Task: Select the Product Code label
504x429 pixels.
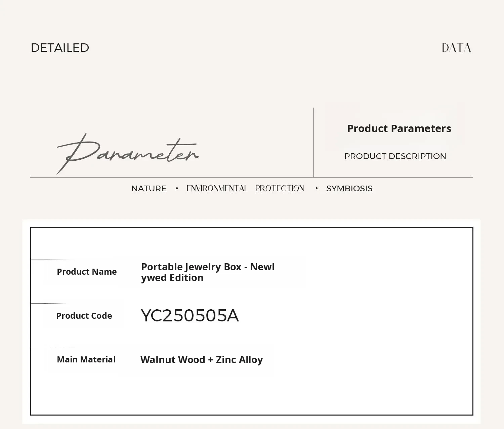Action: coord(84,316)
